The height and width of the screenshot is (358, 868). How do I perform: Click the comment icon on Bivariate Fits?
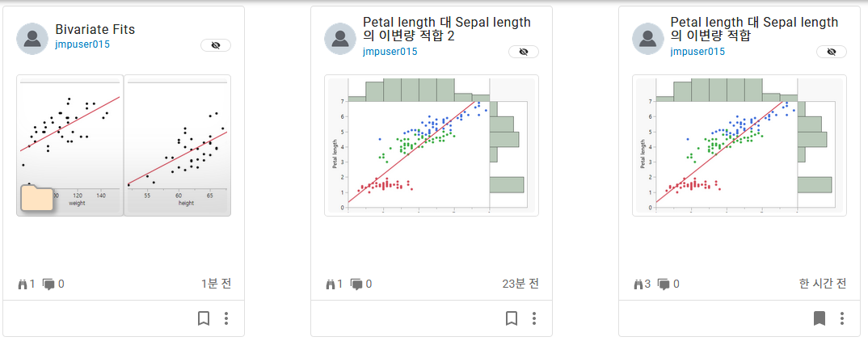(48, 284)
